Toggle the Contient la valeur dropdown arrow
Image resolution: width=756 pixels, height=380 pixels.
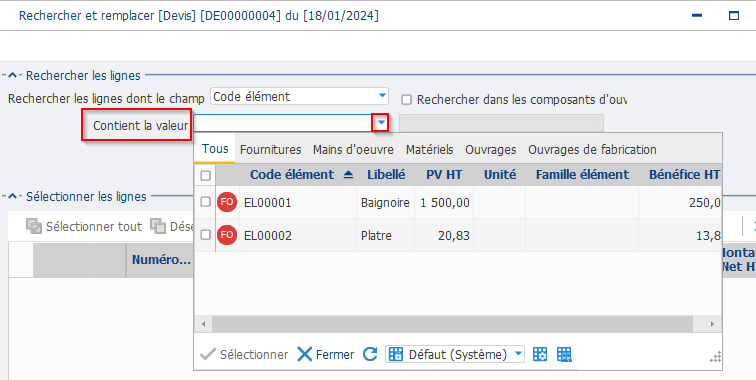pyautogui.click(x=381, y=123)
